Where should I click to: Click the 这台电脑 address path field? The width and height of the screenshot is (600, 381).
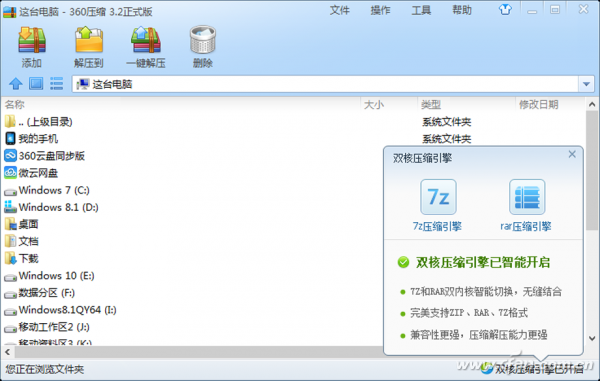(325, 84)
